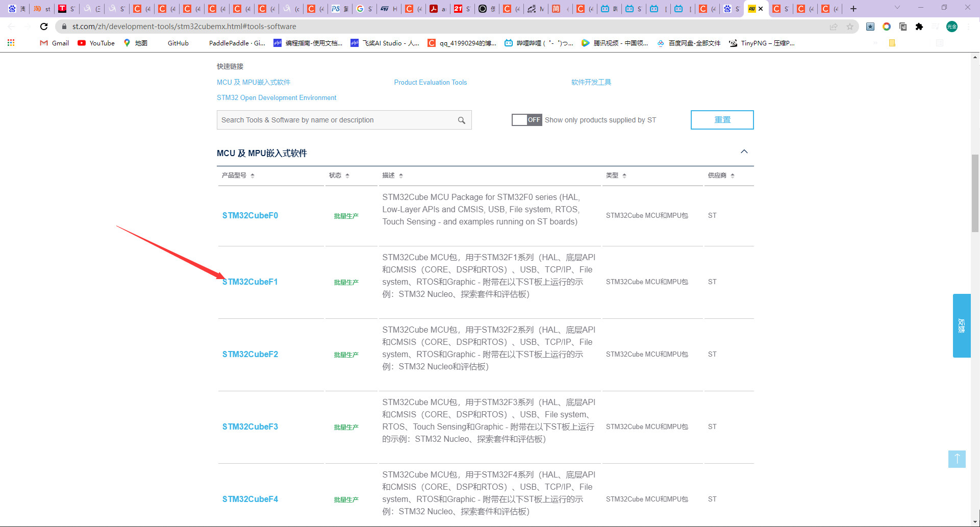Toggle Show only products supplied by ST
The width and height of the screenshot is (980, 527).
coord(526,120)
